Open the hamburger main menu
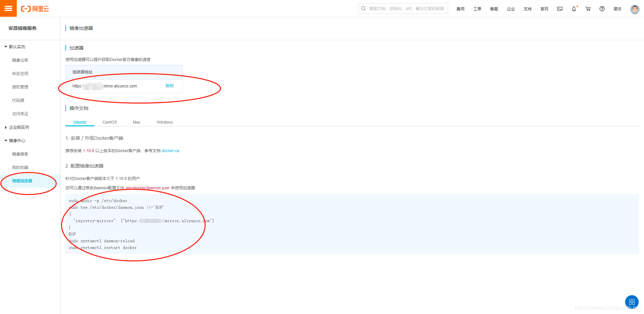This screenshot has height=314, width=644. (8, 8)
